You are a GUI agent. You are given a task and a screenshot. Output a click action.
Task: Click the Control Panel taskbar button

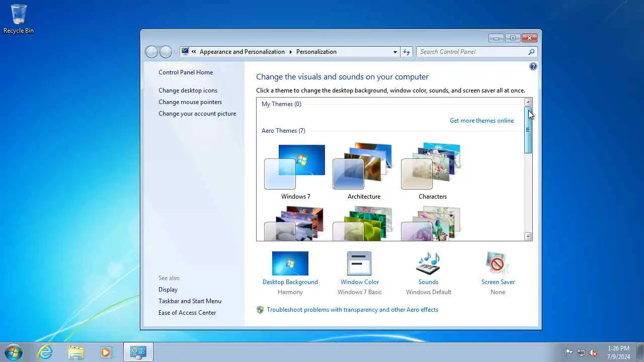click(x=138, y=352)
